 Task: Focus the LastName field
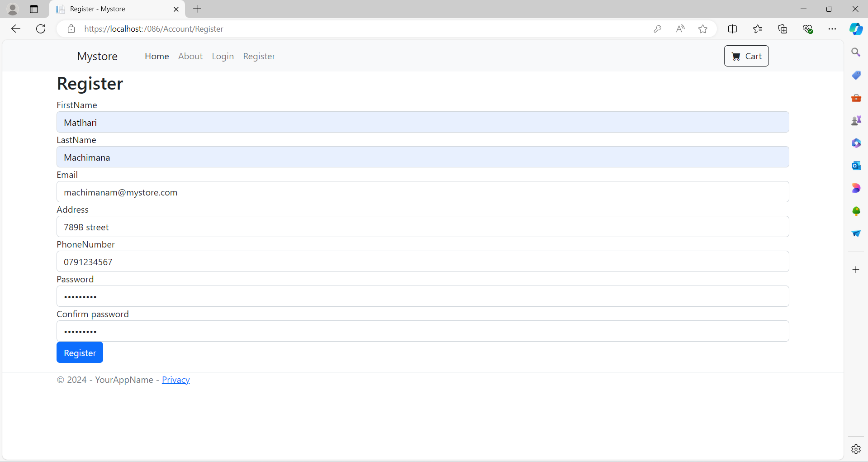coord(423,157)
